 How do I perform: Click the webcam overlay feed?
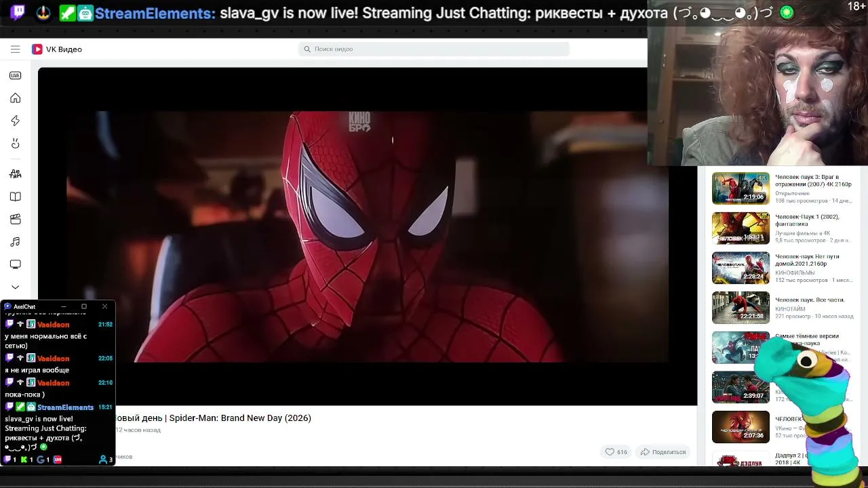click(x=757, y=83)
